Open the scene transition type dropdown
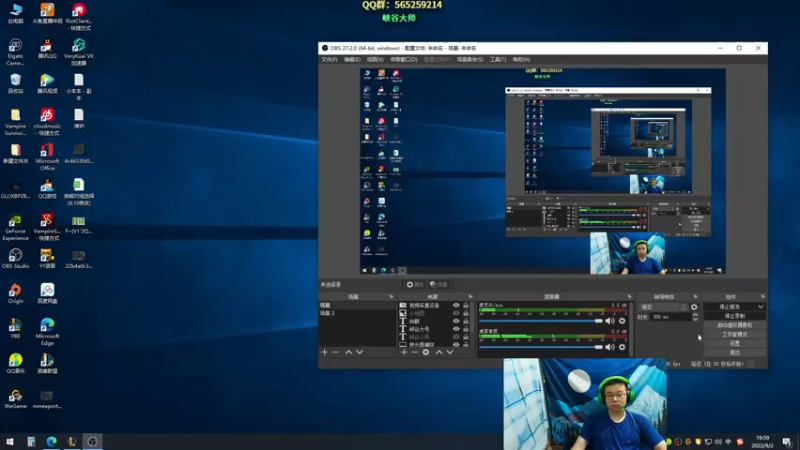The height and width of the screenshot is (450, 800). [x=663, y=307]
